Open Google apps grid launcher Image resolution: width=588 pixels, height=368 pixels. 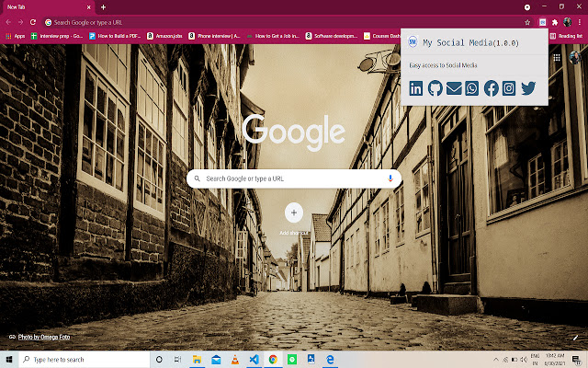tap(557, 57)
